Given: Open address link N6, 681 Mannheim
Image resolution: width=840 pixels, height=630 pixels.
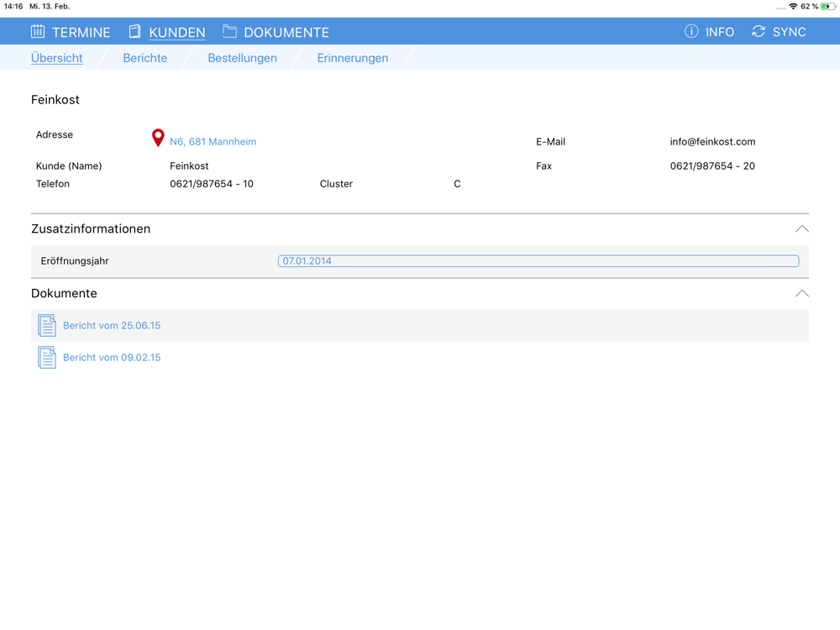Looking at the screenshot, I should pos(213,142).
